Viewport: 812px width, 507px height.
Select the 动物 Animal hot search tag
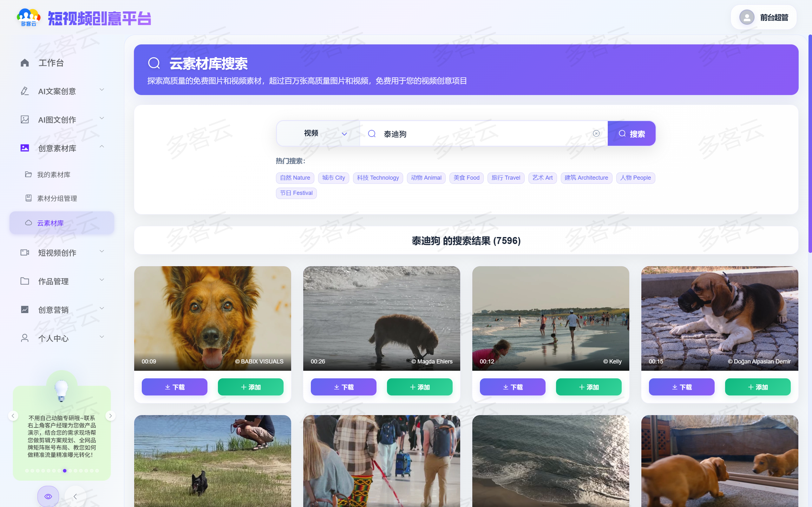pos(426,178)
